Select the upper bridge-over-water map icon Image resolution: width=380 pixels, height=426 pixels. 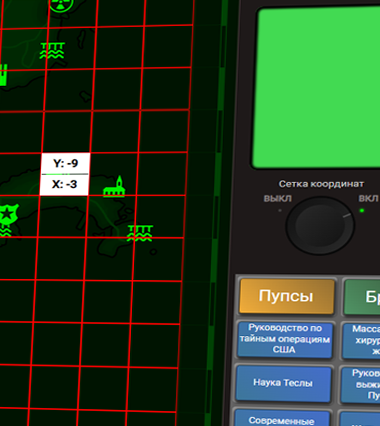coord(52,51)
